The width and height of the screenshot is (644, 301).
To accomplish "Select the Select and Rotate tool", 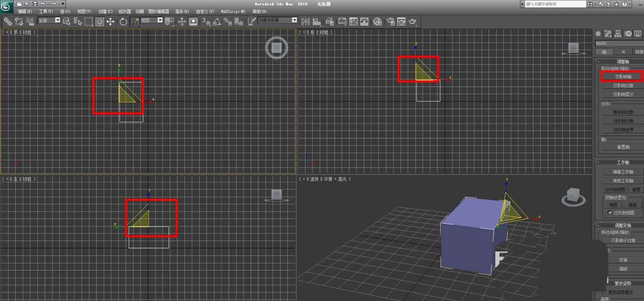I will 123,21.
